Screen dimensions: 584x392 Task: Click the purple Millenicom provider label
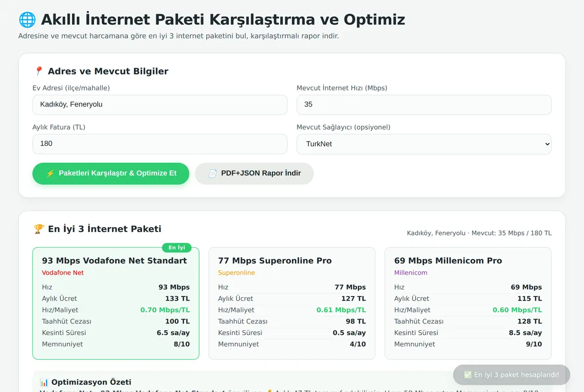(x=411, y=273)
